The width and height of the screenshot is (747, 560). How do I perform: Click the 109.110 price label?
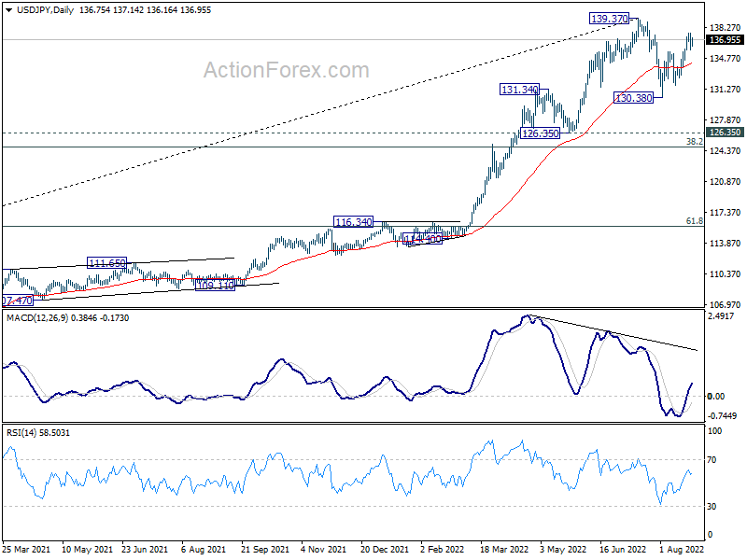[x=216, y=286]
